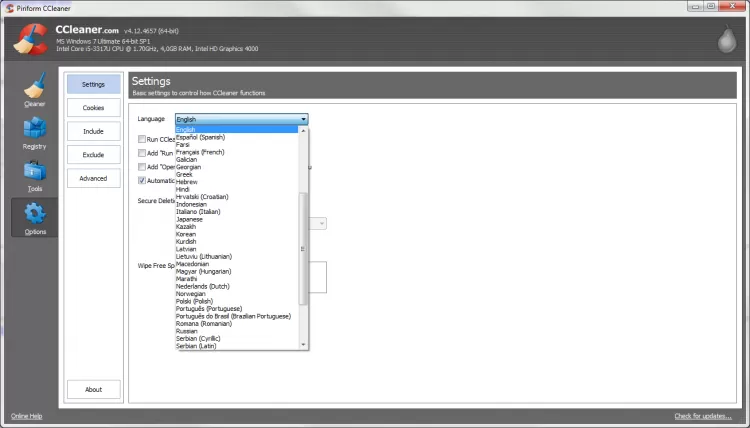Viewport: 750px width, 428px height.
Task: Choose Français (French) language
Action: (x=237, y=152)
